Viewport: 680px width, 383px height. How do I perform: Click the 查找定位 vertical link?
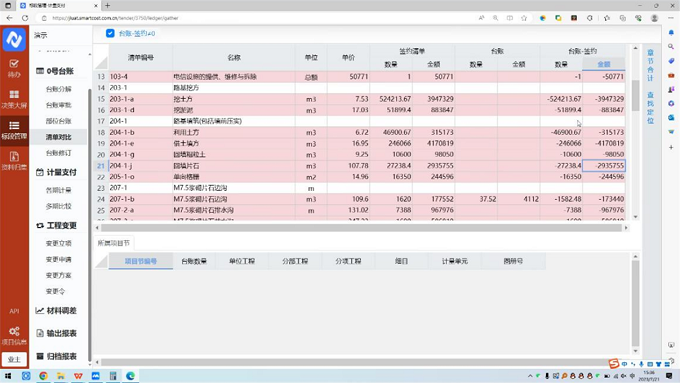click(x=650, y=108)
